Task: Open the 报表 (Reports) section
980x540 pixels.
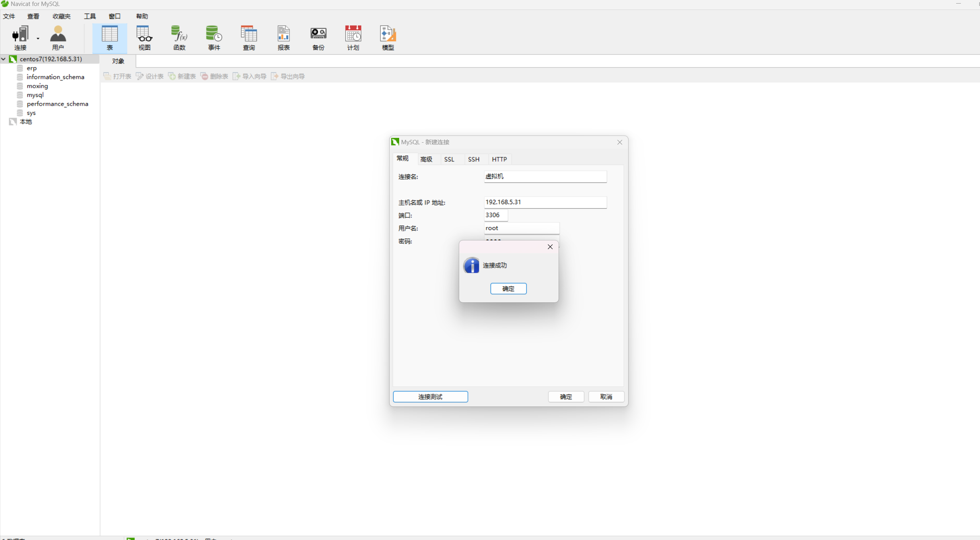Action: click(x=283, y=38)
